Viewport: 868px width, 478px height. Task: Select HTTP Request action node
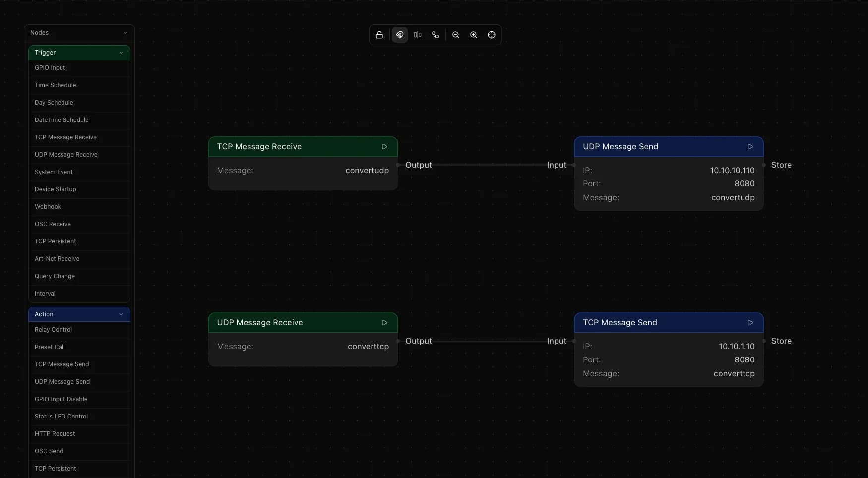pyautogui.click(x=79, y=434)
